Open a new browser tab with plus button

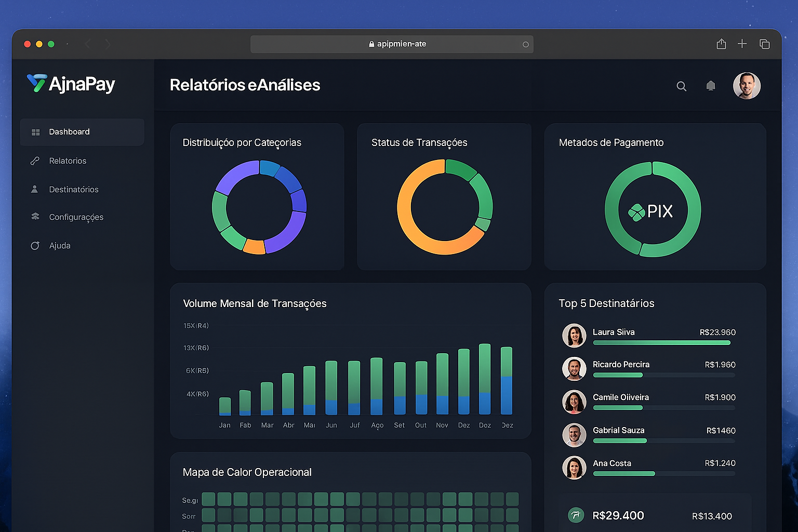(742, 44)
